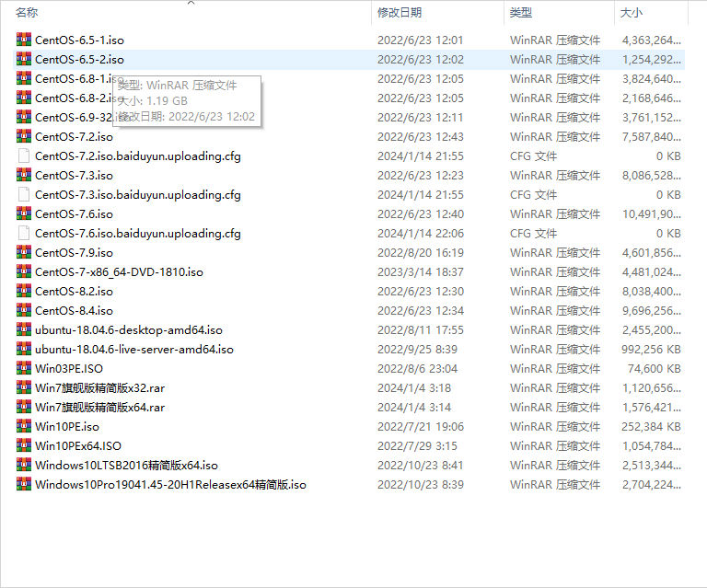Click the CentOS-8.4.iso archive icon

[x=24, y=310]
